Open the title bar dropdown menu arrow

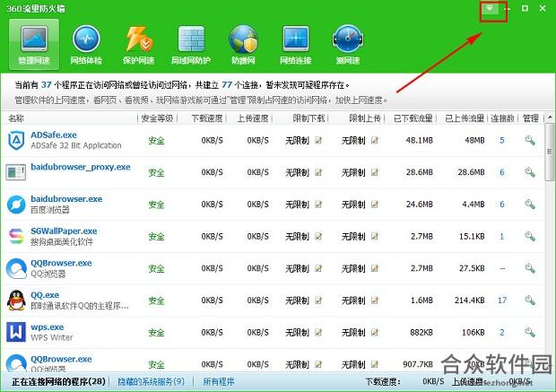490,8
